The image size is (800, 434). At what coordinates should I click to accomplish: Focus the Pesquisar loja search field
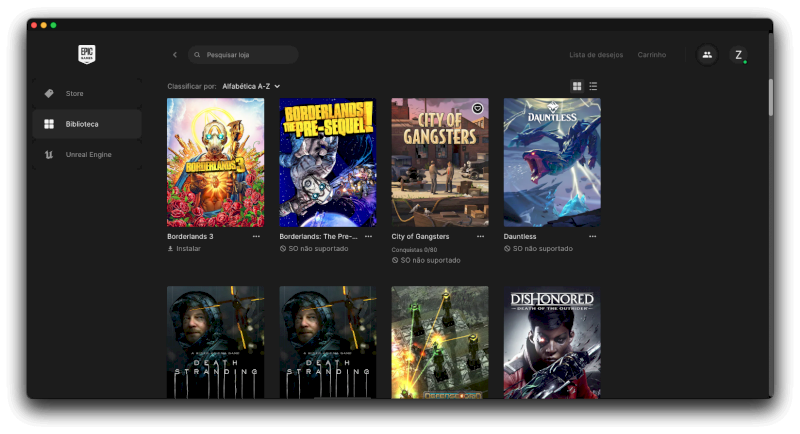pyautogui.click(x=243, y=55)
